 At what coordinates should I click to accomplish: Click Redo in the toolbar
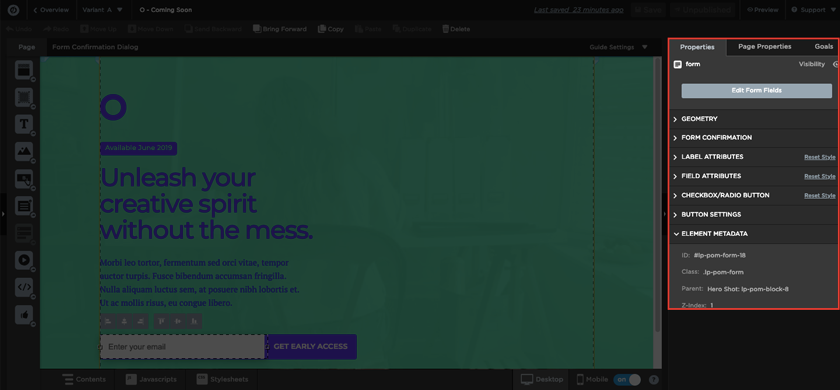click(x=55, y=29)
